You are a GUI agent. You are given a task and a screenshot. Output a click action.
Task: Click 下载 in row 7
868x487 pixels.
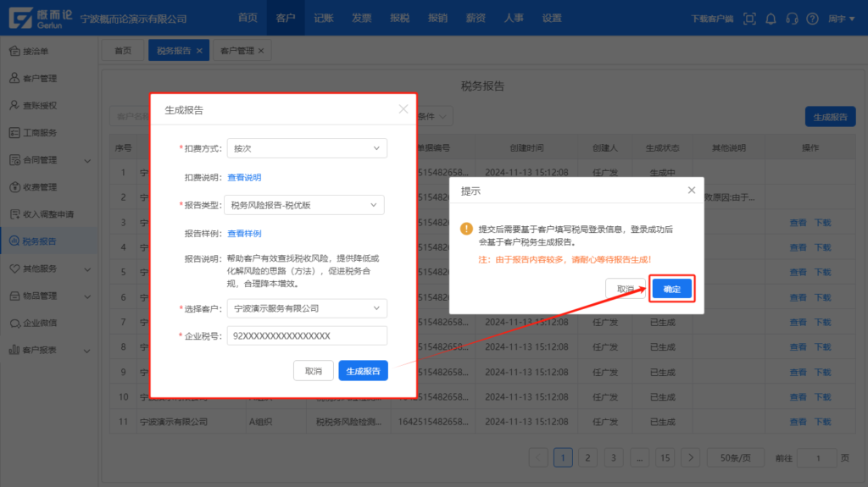pos(822,322)
